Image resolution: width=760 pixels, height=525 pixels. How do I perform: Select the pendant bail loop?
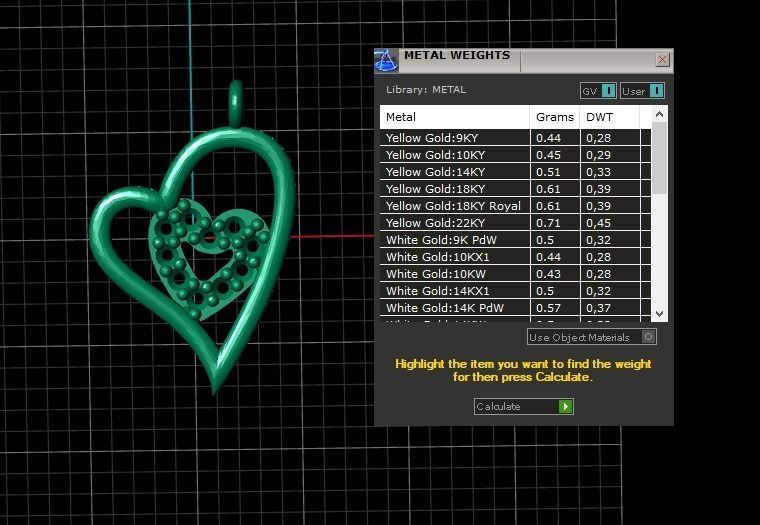(236, 103)
